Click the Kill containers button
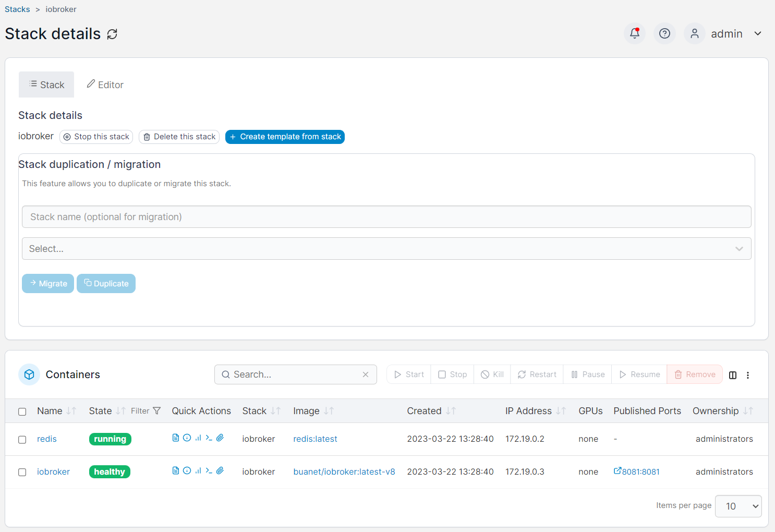Screen dimensions: 775x532 492,374
